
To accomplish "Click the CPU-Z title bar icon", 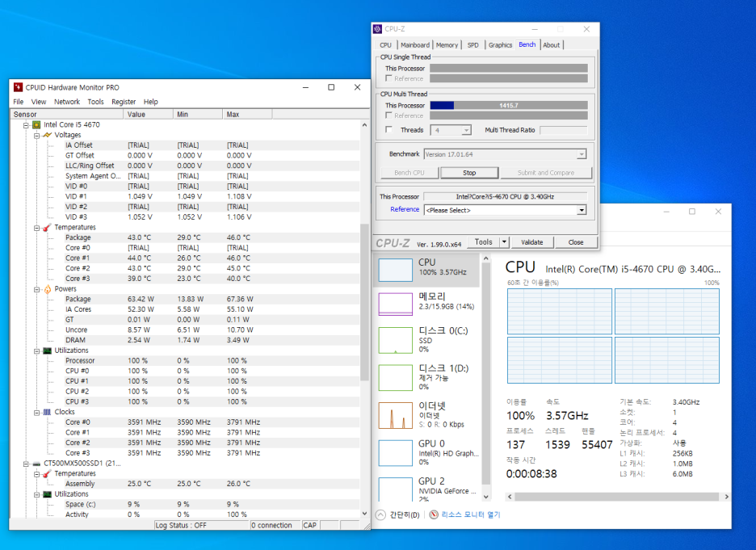I will [x=377, y=29].
